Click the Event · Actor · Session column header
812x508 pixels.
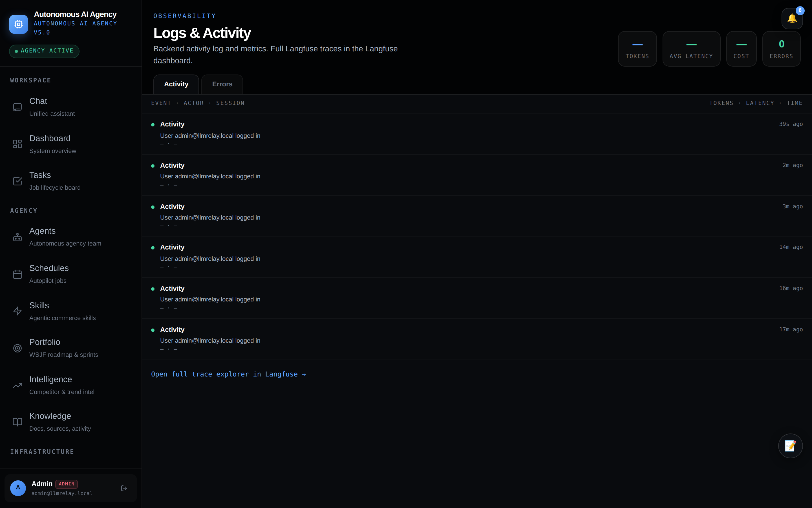click(198, 103)
